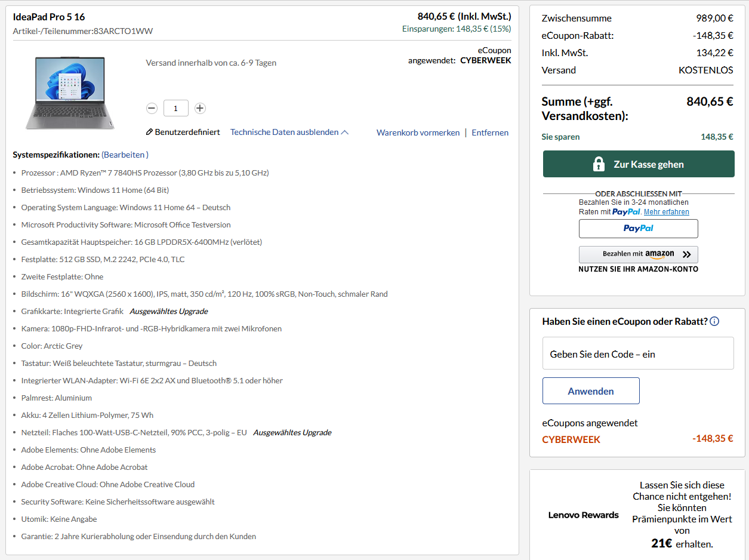The width and height of the screenshot is (749, 560).
Task: Open Bearbeiten for system specifications
Action: click(125, 155)
